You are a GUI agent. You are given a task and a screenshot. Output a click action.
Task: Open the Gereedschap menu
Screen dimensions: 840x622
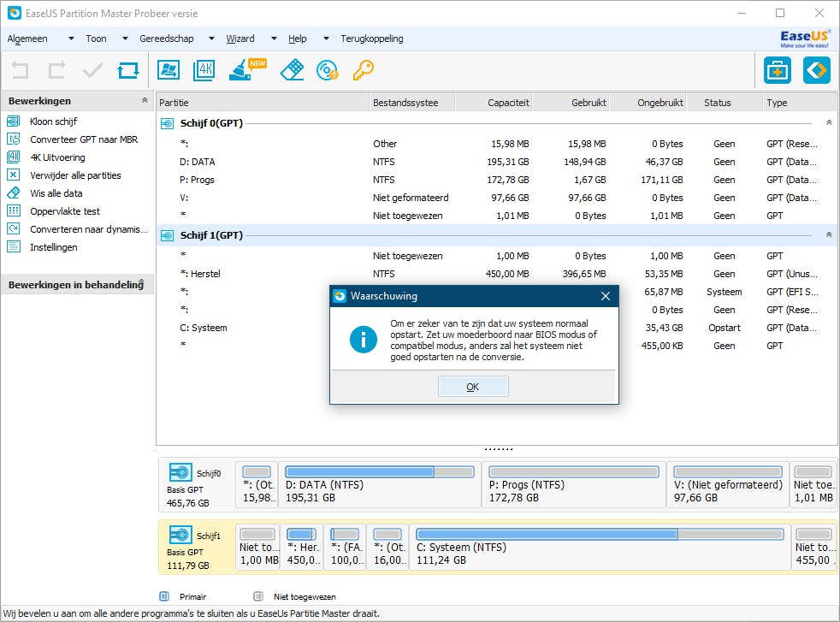[167, 39]
